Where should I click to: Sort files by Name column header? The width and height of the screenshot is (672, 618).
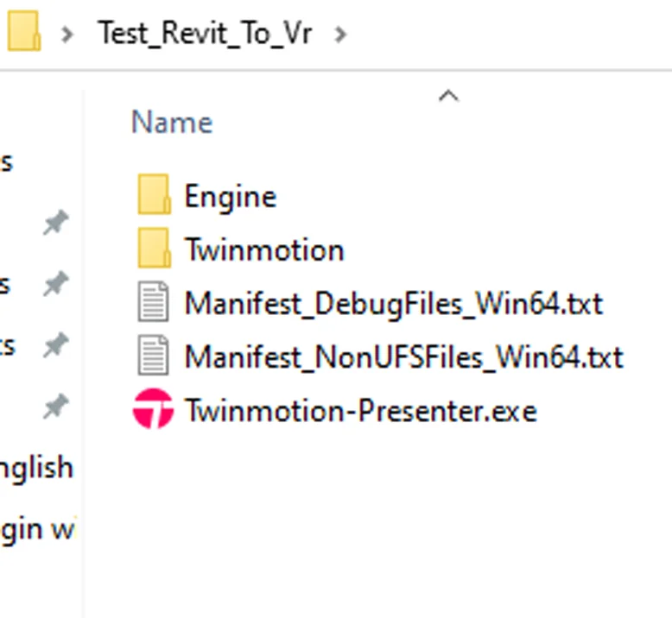pyautogui.click(x=171, y=123)
